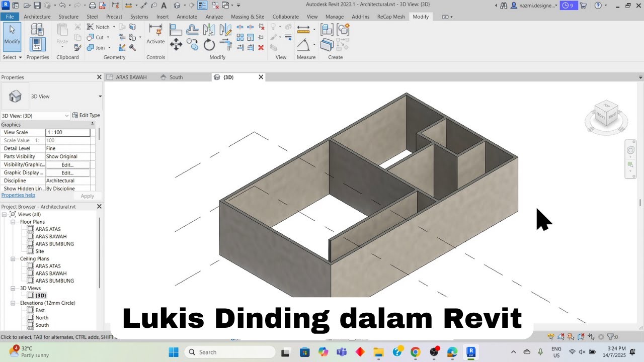Image resolution: width=644 pixels, height=362 pixels.
Task: Open the Annotate ribbon tab
Action: click(x=187, y=17)
